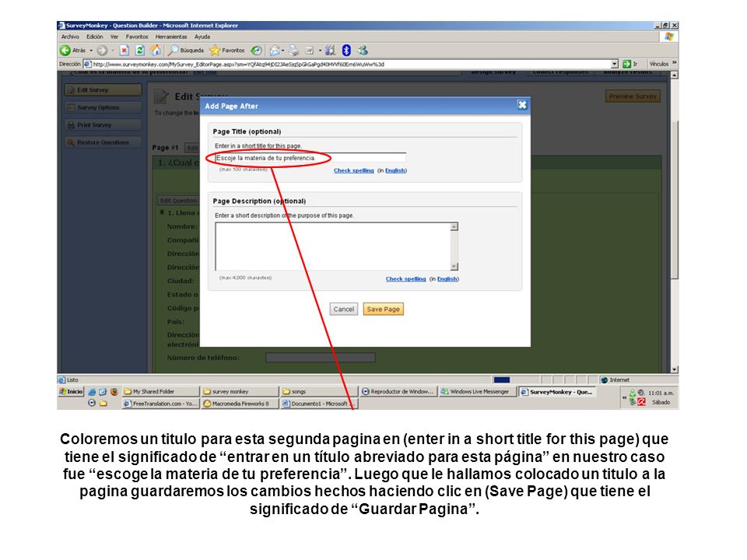Expand the Vínculos links chevron
747x560 pixels.
tap(674, 63)
